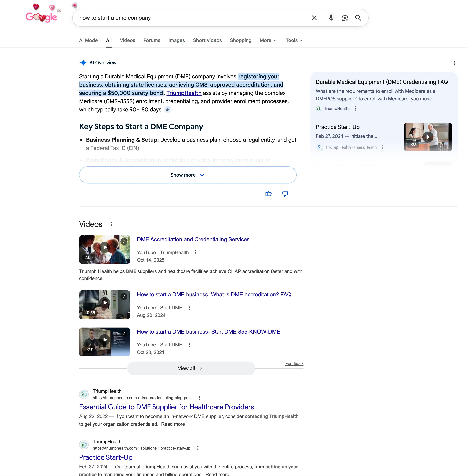Open the Essential Guide to DME Supplier link
467x476 pixels.
166,407
